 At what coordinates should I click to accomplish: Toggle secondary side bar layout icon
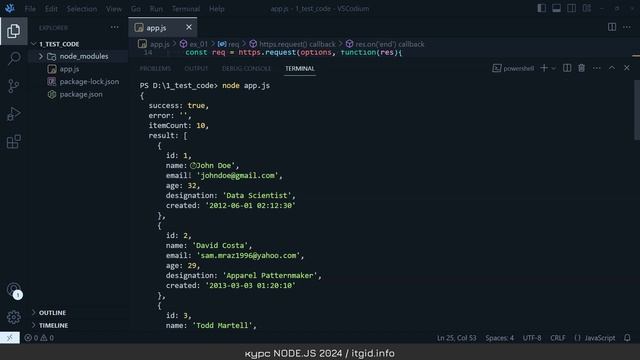point(571,8)
